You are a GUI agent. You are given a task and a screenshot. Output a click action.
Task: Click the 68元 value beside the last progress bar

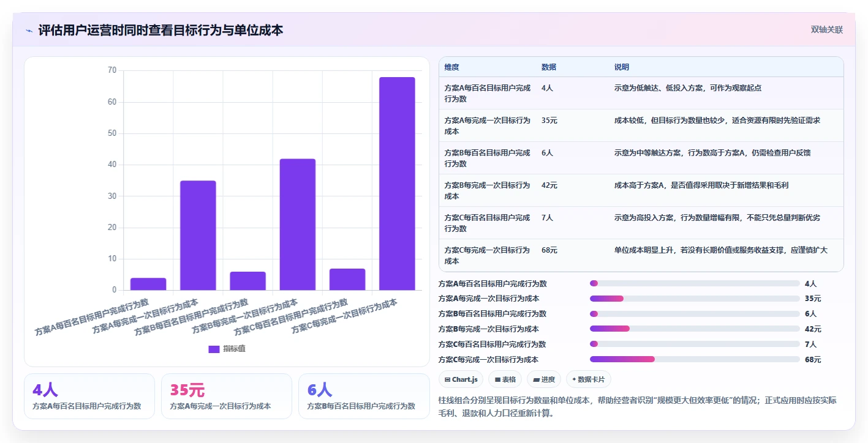(813, 360)
